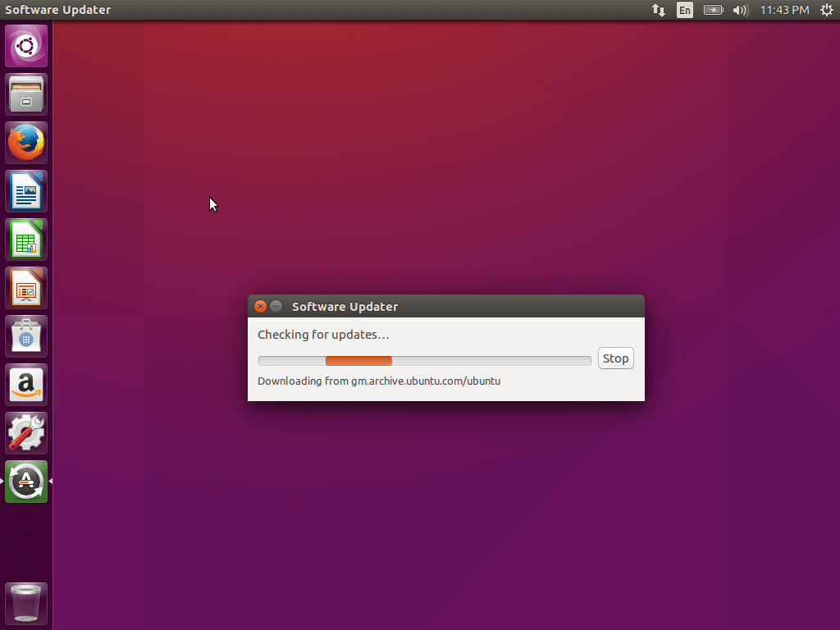This screenshot has height=630, width=840.
Task: Open the session gear menu
Action: click(826, 10)
